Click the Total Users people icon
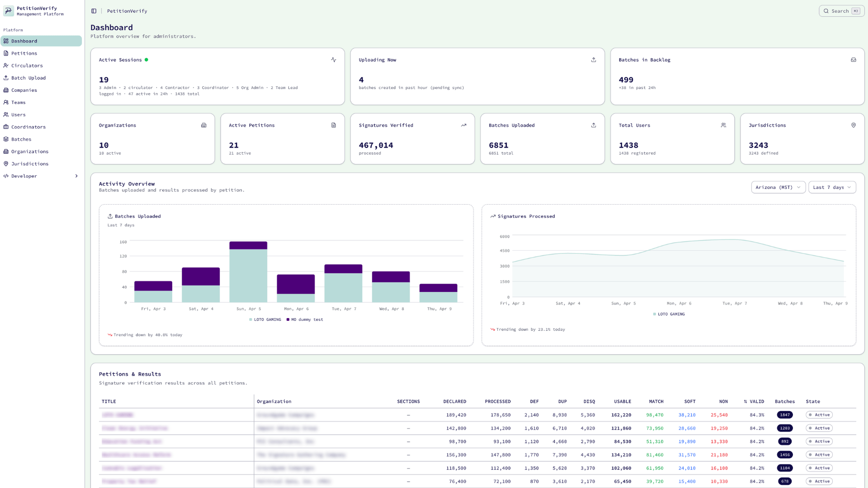 coord(723,125)
